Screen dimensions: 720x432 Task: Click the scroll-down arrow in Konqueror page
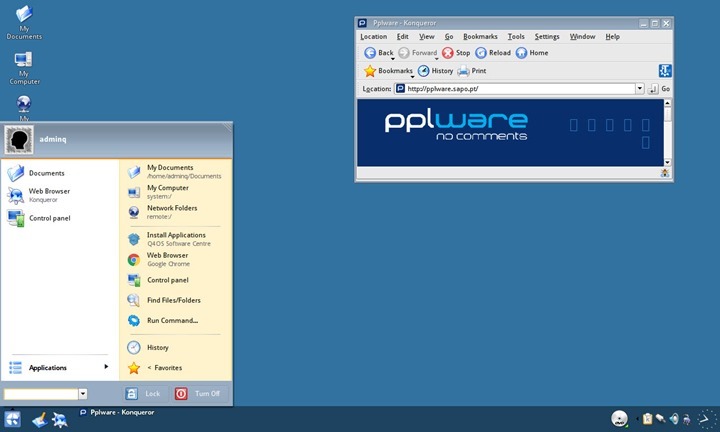click(x=668, y=162)
